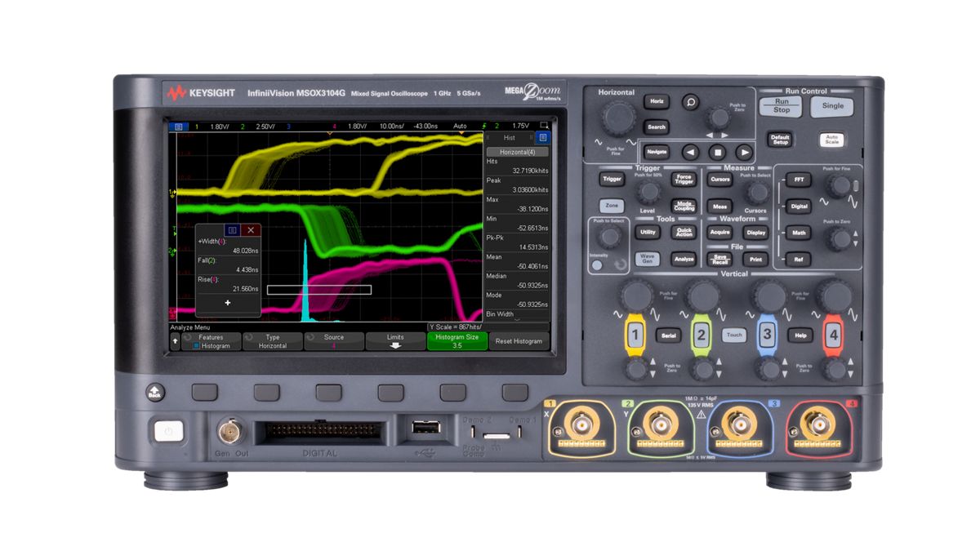Click the Trigger Level knob
The height and width of the screenshot is (551, 980).
pos(648,193)
